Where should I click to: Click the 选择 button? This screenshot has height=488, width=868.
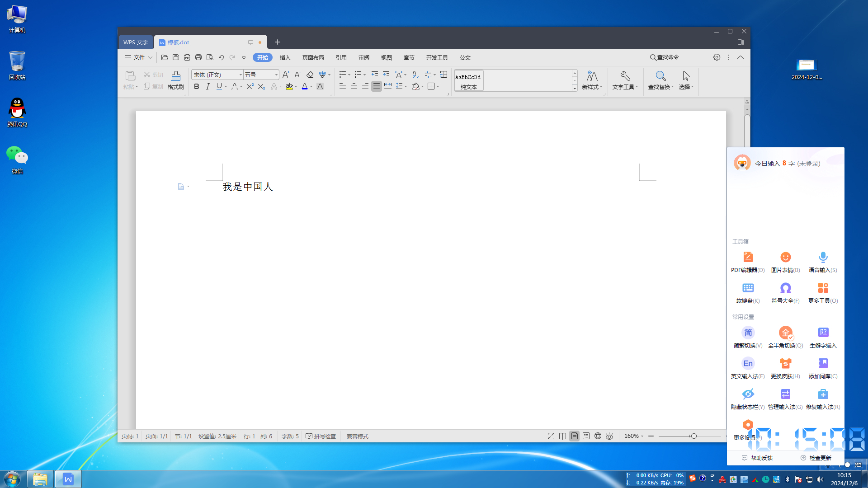[686, 80]
